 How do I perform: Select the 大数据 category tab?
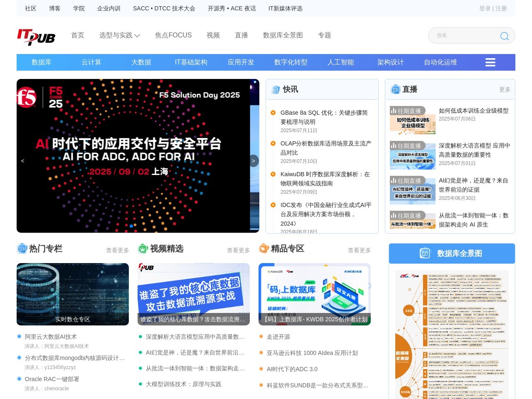point(141,62)
